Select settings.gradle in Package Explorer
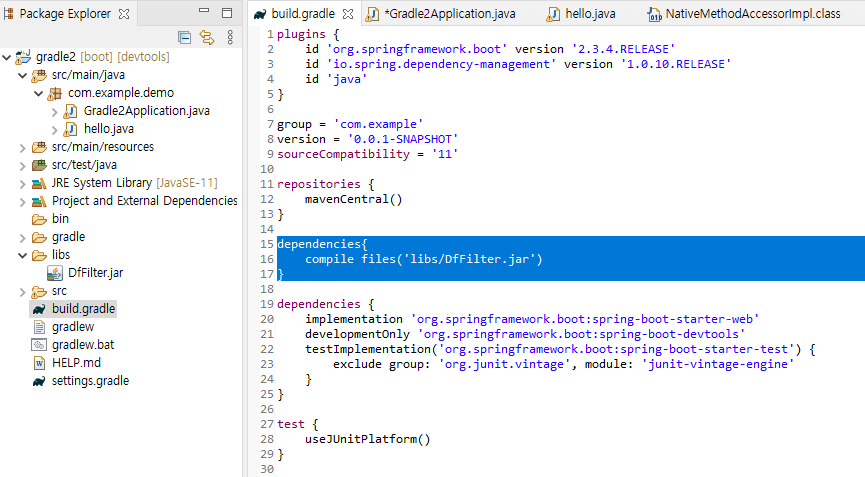Screen dimensions: 865x477 click(90, 381)
